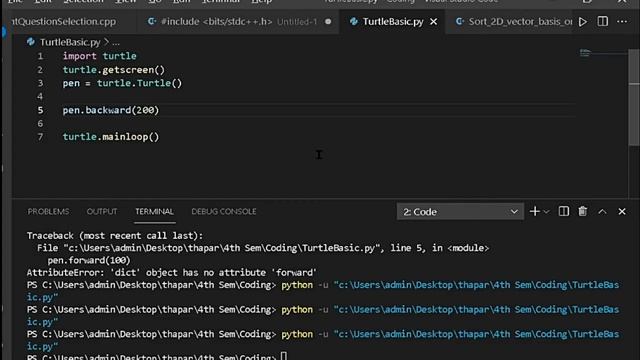
Task: Click 'turtle.getscreen()' on line 2
Action: 114,70
